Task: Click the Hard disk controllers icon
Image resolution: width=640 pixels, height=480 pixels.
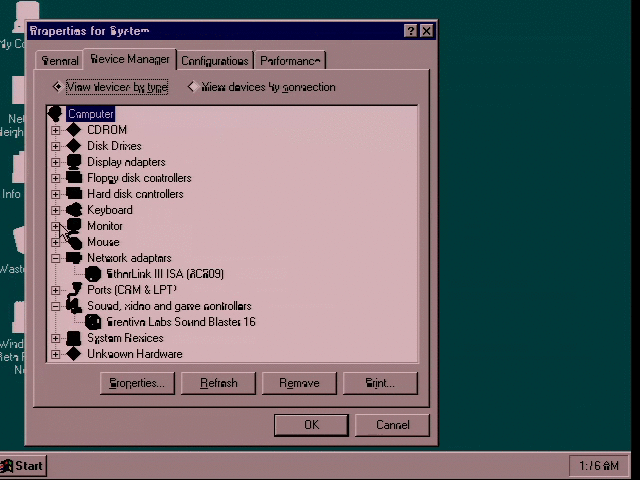Action: (74, 194)
